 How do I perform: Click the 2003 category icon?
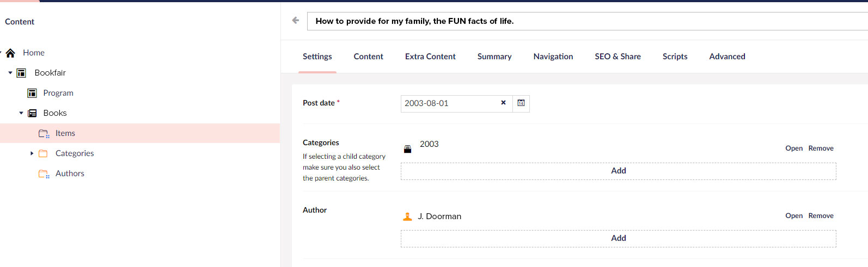click(x=407, y=149)
